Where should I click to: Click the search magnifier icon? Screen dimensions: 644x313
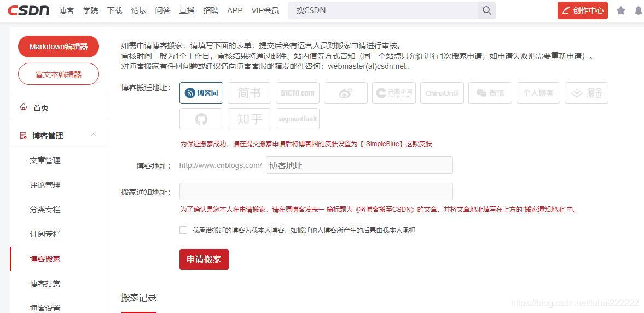(487, 11)
